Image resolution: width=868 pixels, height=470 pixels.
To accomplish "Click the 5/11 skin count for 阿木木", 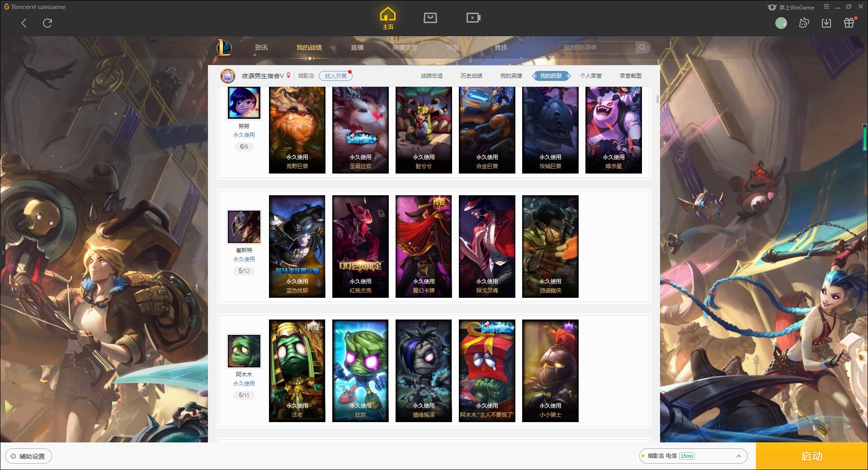I will [244, 395].
